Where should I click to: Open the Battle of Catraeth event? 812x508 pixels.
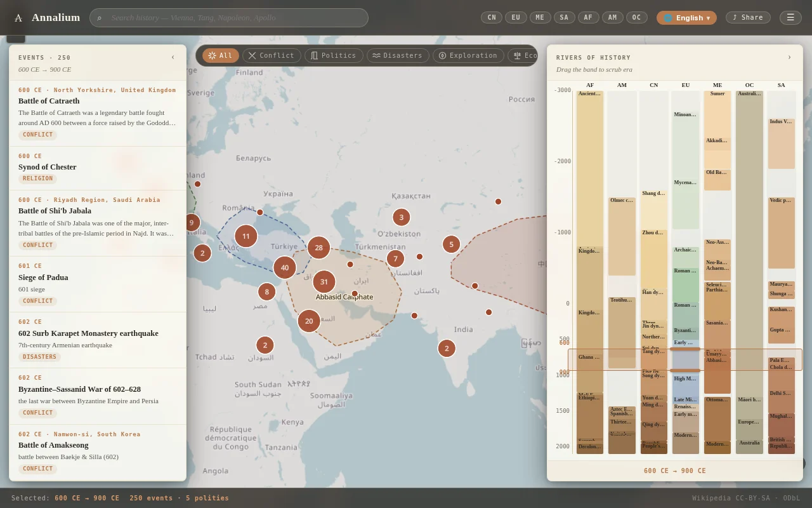pos(98,113)
